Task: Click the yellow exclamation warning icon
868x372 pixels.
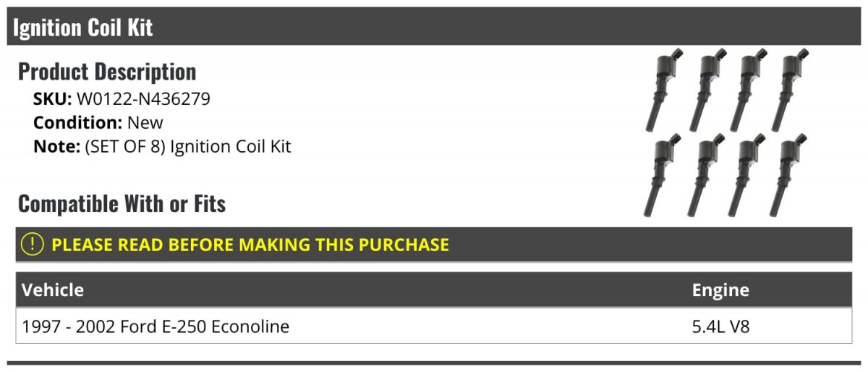Action: tap(33, 245)
